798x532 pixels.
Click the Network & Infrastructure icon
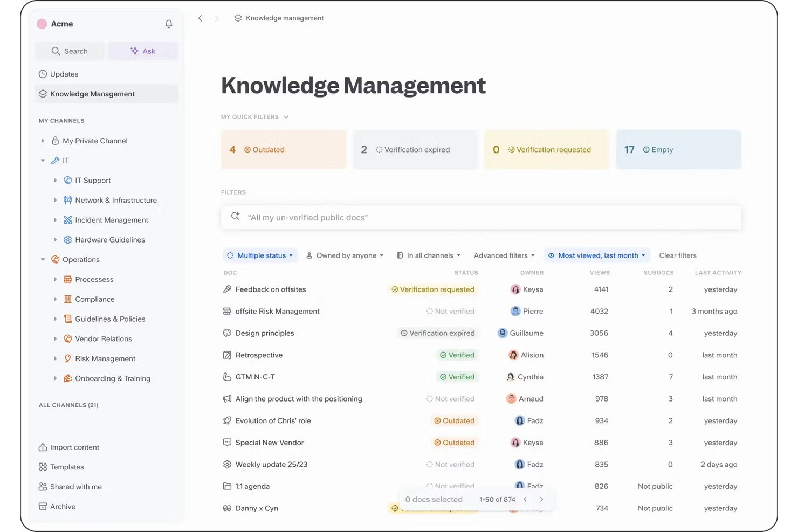pos(68,200)
